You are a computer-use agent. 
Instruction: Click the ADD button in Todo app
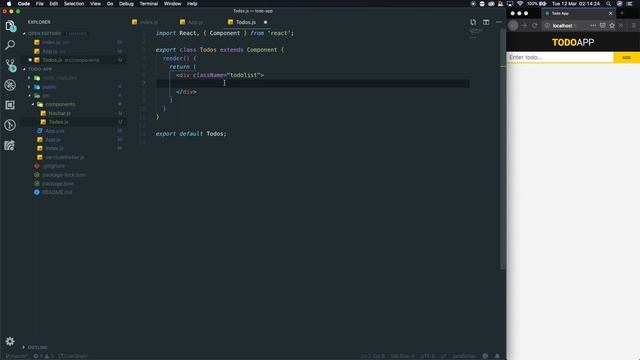click(x=626, y=58)
